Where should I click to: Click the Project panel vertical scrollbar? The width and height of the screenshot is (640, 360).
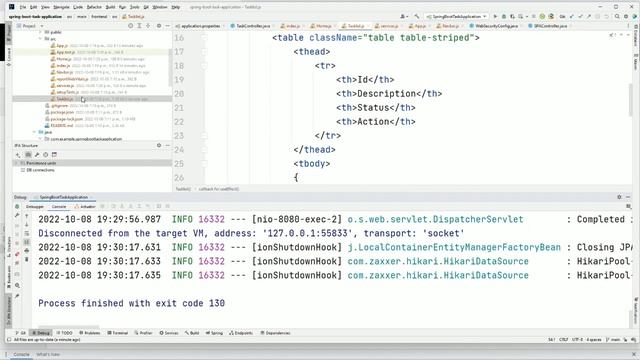pyautogui.click(x=170, y=67)
